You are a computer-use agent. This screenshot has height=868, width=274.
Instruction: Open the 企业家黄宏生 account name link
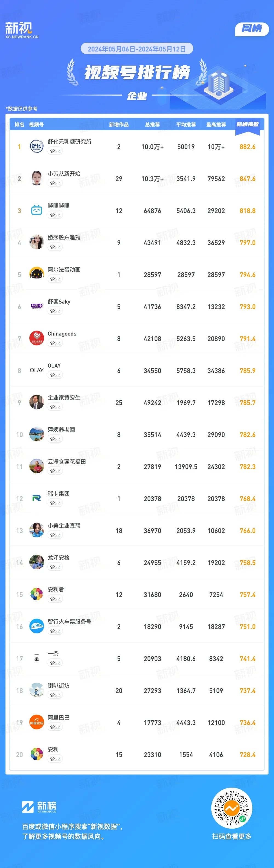[x=64, y=398]
